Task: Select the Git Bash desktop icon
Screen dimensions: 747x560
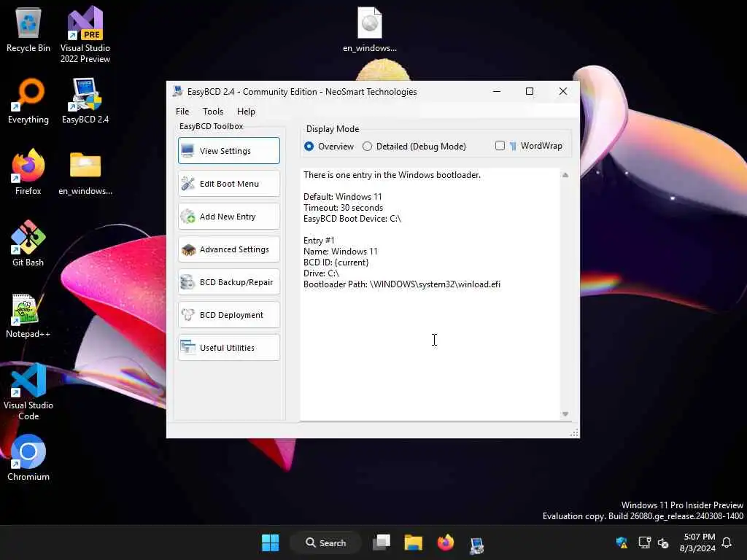Action: pos(28,244)
